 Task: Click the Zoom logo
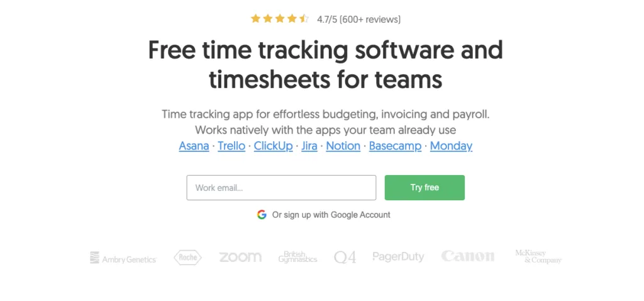click(240, 257)
